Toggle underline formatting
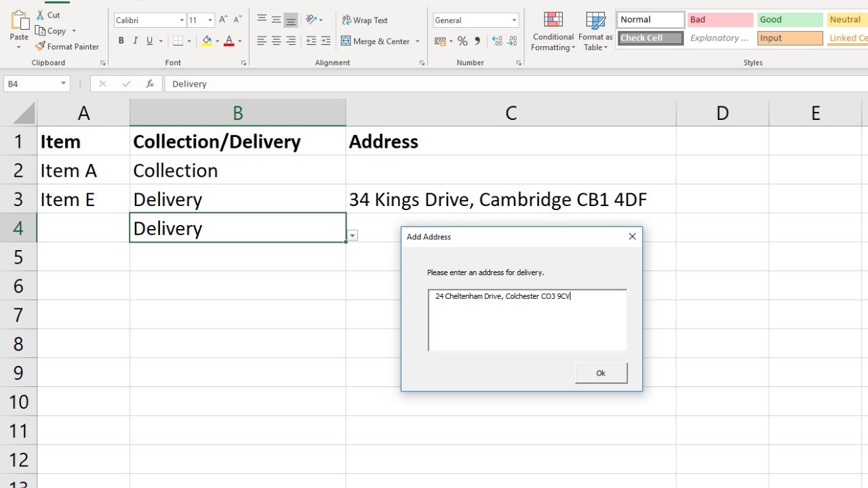This screenshot has height=488, width=868. pos(150,41)
